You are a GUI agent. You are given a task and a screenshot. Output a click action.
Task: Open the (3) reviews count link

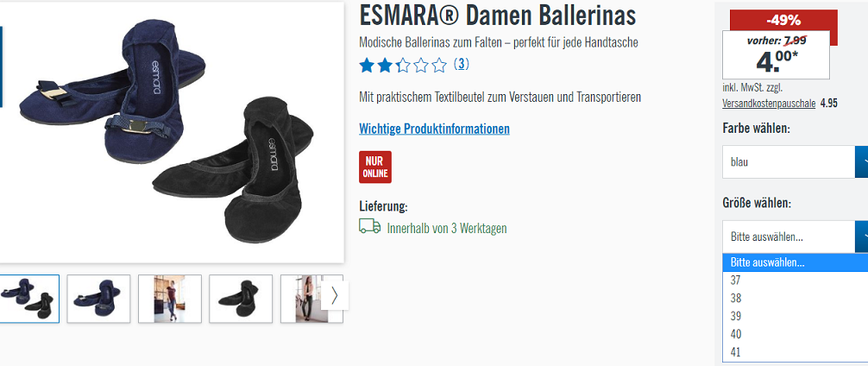click(x=461, y=64)
